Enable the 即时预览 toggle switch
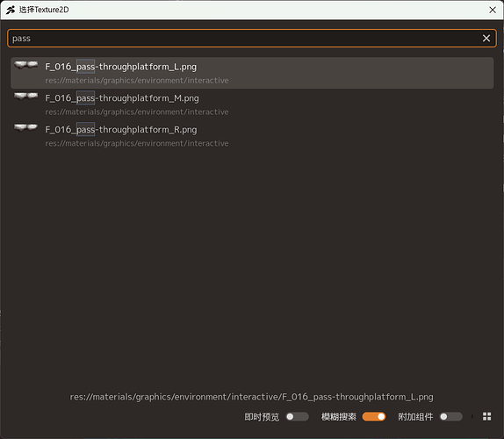The width and height of the screenshot is (504, 439). [x=298, y=417]
